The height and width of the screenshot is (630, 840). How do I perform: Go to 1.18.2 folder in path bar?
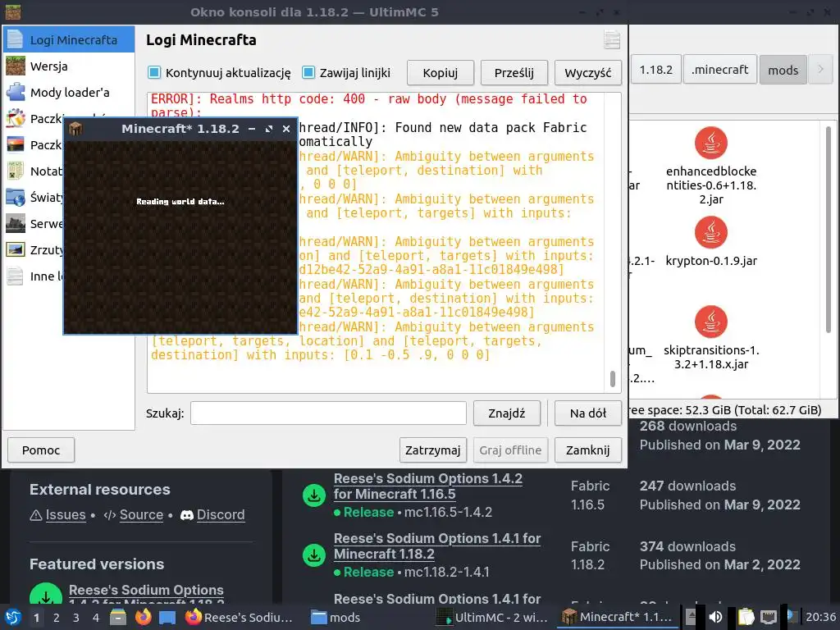(x=655, y=70)
